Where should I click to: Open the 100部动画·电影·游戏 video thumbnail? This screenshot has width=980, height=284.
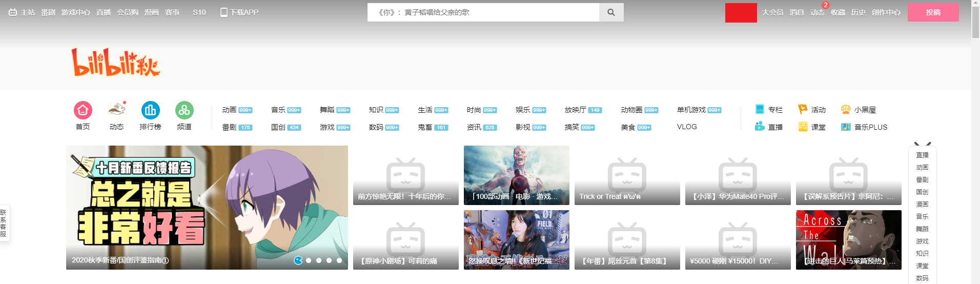coord(517,175)
